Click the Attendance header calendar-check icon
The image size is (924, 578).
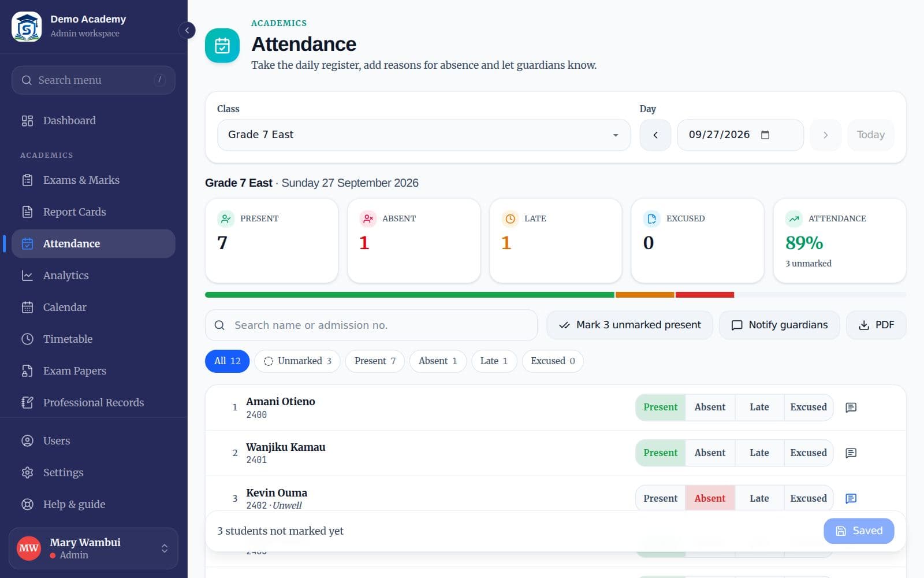coord(222,46)
